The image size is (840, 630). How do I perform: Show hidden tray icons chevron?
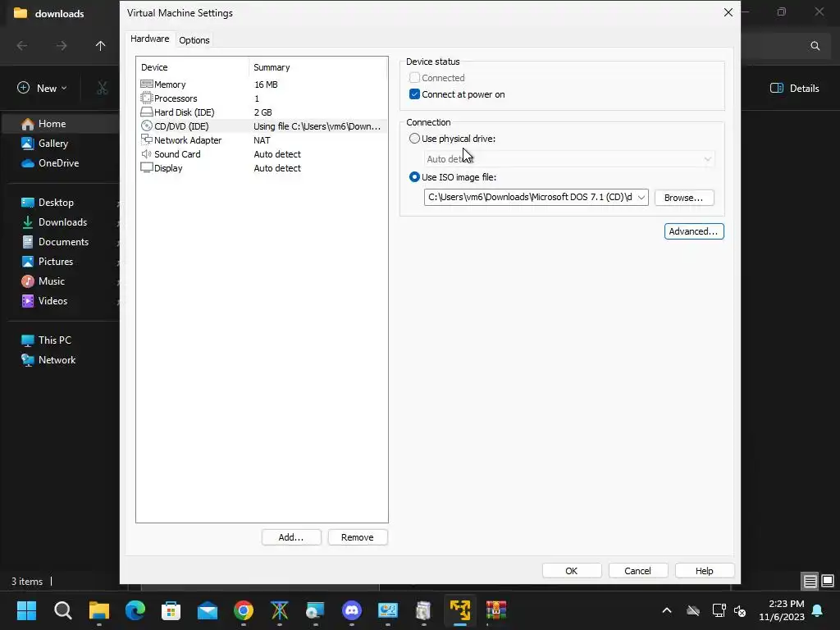(667, 610)
